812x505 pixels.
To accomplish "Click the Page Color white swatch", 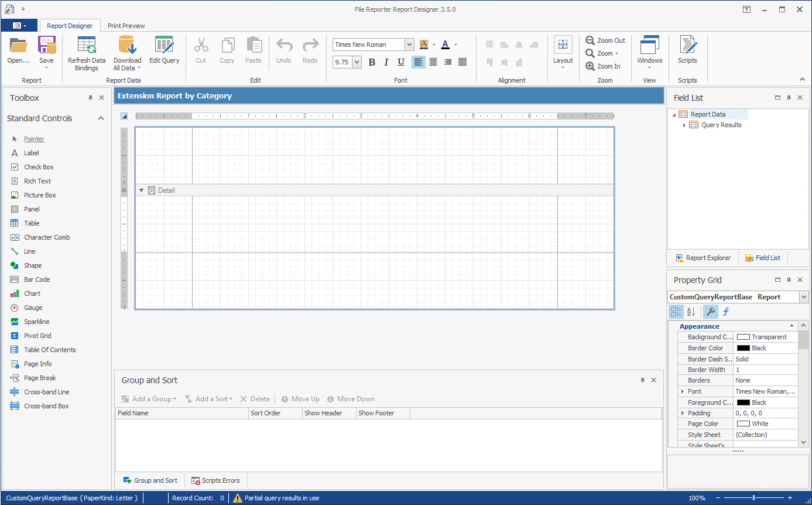I will pyautogui.click(x=743, y=424).
